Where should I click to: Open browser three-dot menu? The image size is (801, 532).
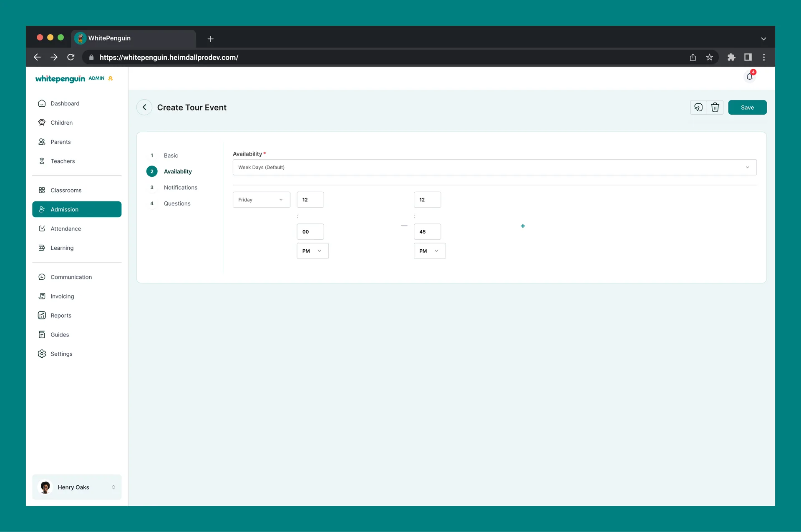click(x=764, y=57)
